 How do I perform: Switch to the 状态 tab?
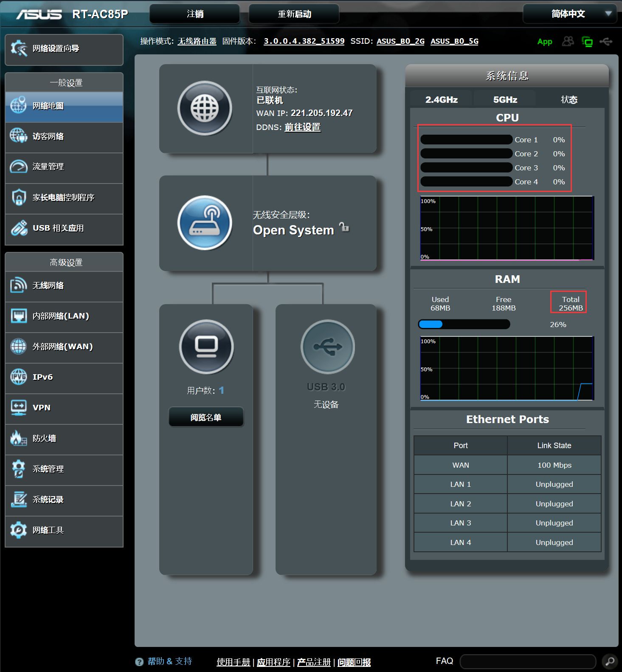point(569,99)
